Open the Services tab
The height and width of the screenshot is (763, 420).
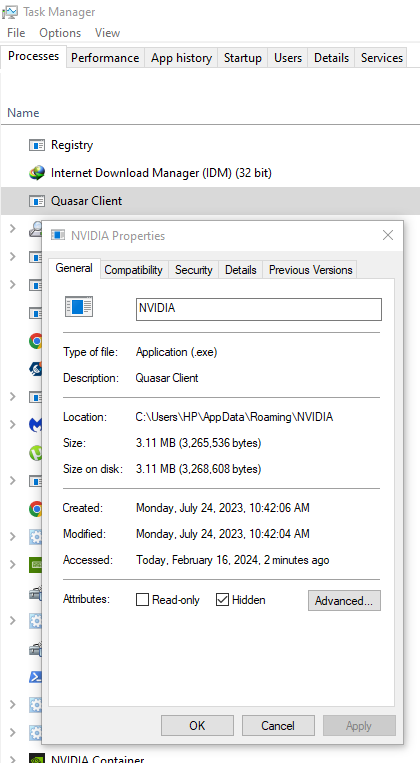click(x=382, y=58)
